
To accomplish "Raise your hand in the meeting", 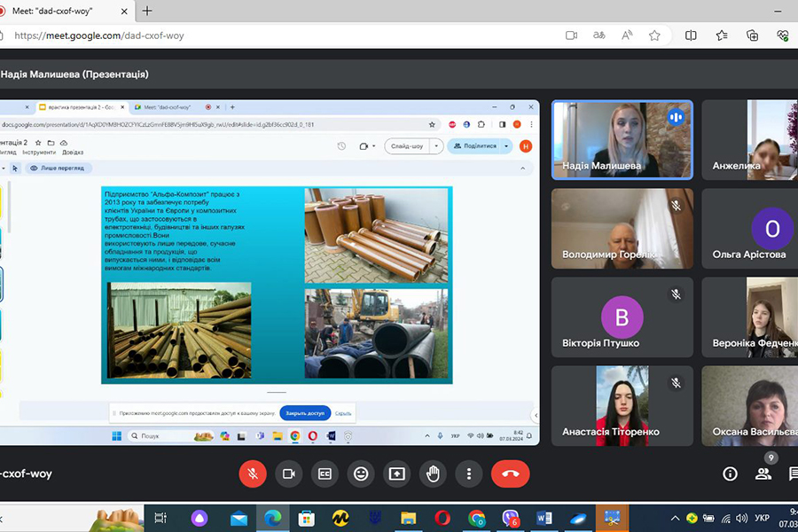I will (433, 473).
